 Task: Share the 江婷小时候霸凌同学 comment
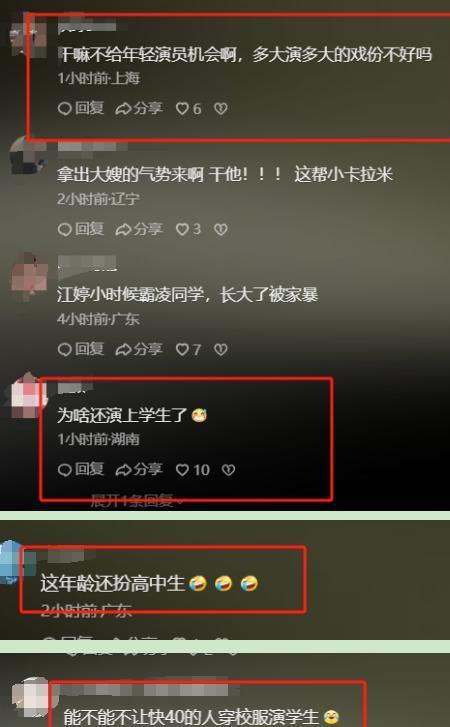tap(139, 349)
